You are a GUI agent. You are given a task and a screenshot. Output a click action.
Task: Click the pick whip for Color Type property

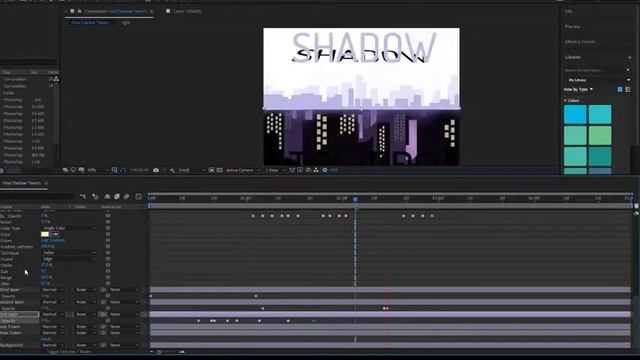(108, 228)
